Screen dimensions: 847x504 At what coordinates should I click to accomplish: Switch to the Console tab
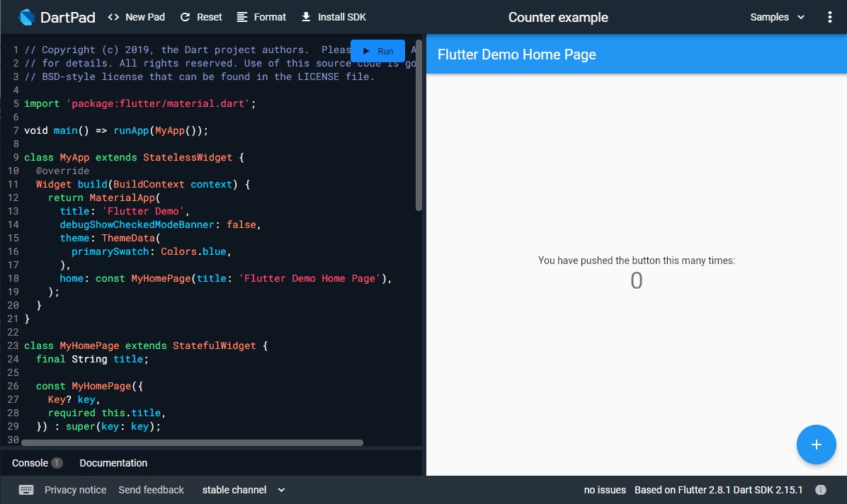click(30, 463)
